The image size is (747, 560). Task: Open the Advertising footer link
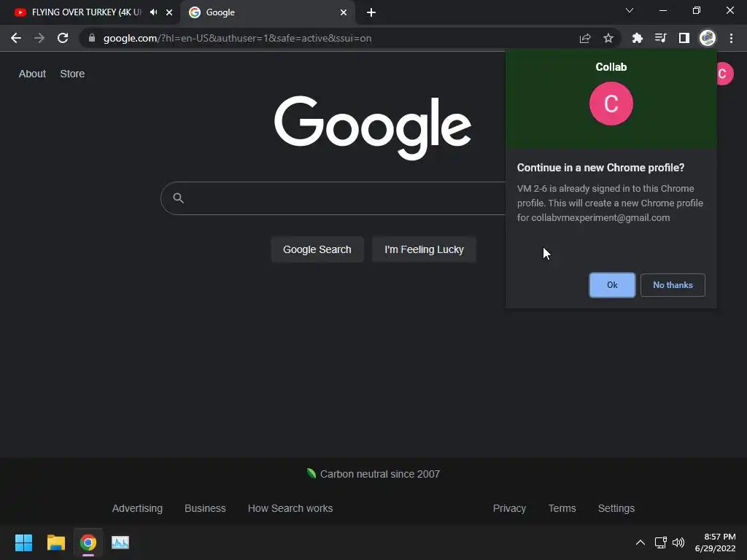[137, 508]
